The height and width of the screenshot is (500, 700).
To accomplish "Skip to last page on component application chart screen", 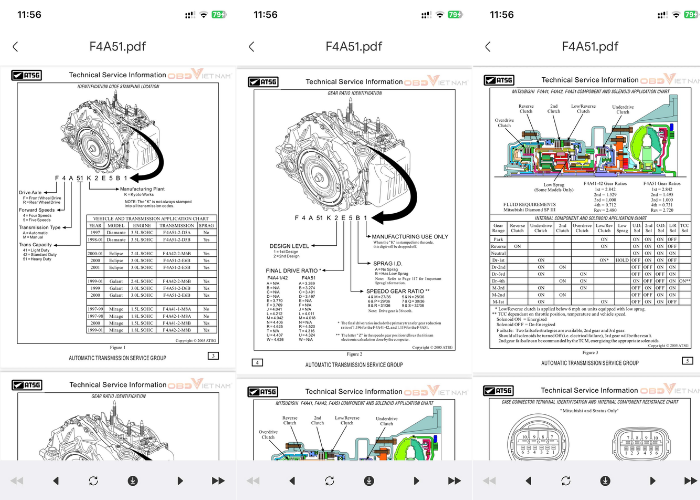I will click(x=691, y=481).
